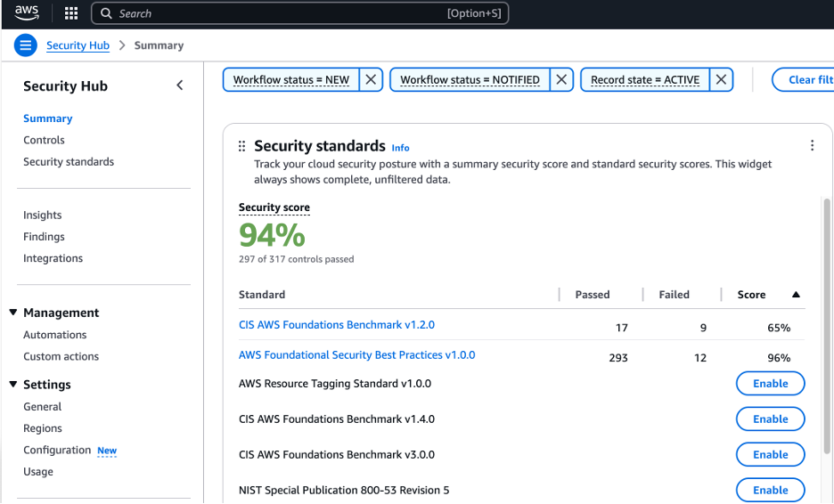Viewport: 834px width, 504px height.
Task: Open Findings page
Action: pos(44,237)
